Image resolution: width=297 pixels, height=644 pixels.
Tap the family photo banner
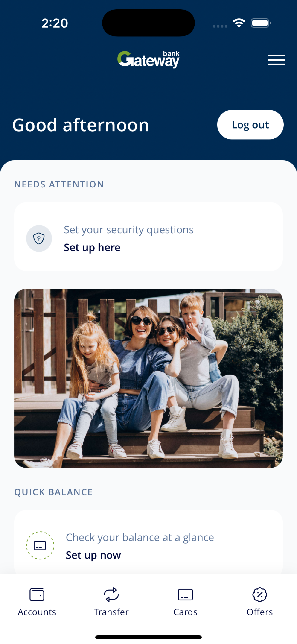click(148, 378)
